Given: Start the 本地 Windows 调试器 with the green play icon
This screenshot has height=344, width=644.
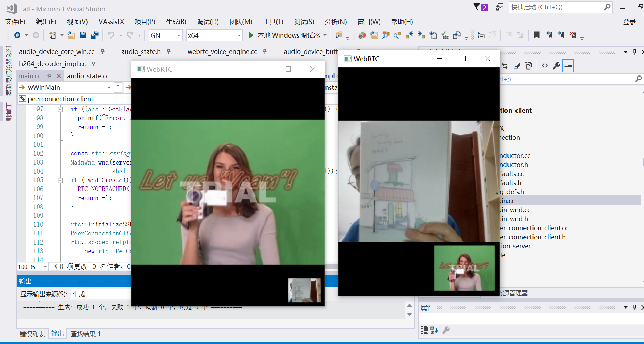Looking at the screenshot, I should pos(251,35).
